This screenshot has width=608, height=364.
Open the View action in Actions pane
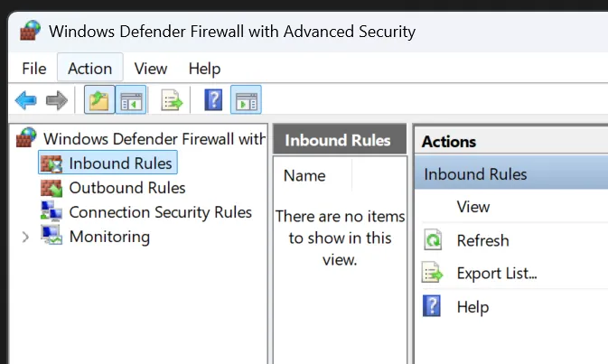473,207
